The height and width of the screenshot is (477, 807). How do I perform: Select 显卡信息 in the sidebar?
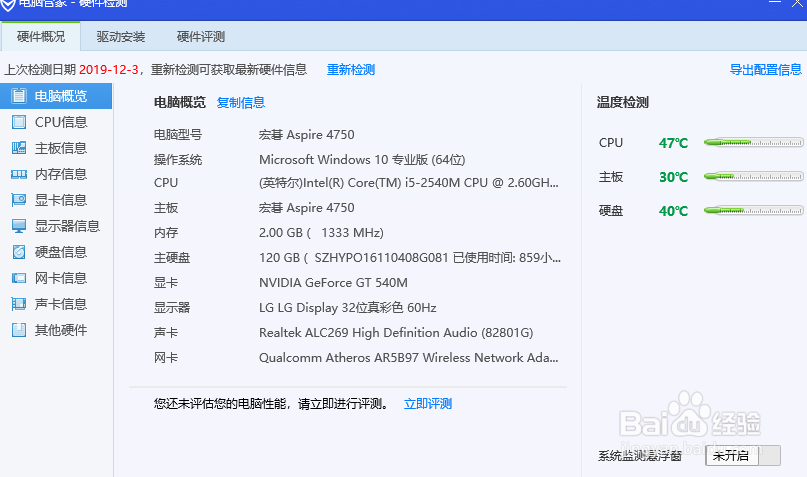(56, 200)
